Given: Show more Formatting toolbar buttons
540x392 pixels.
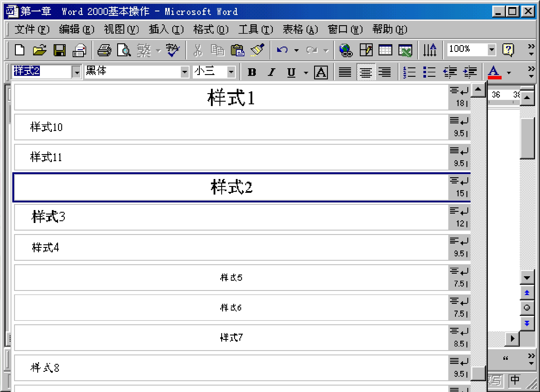Looking at the screenshot, I should [x=531, y=72].
